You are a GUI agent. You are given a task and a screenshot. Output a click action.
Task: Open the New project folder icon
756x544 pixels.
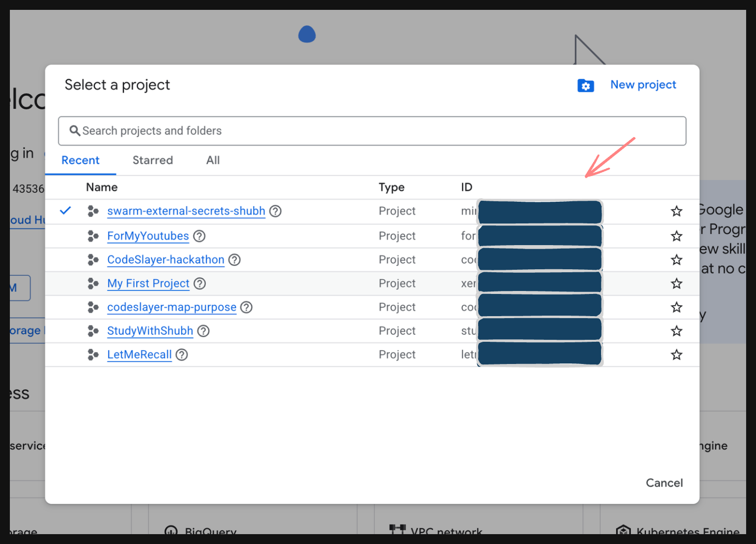point(586,85)
